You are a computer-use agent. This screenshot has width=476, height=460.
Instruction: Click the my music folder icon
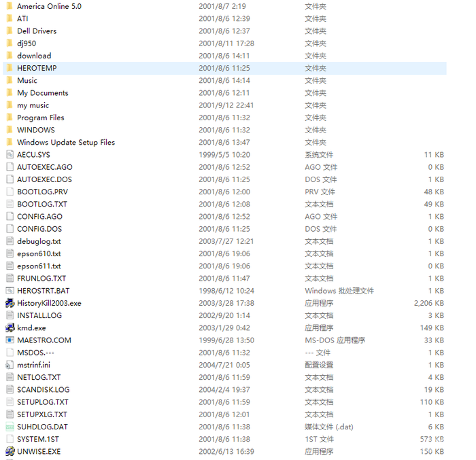[x=10, y=105]
